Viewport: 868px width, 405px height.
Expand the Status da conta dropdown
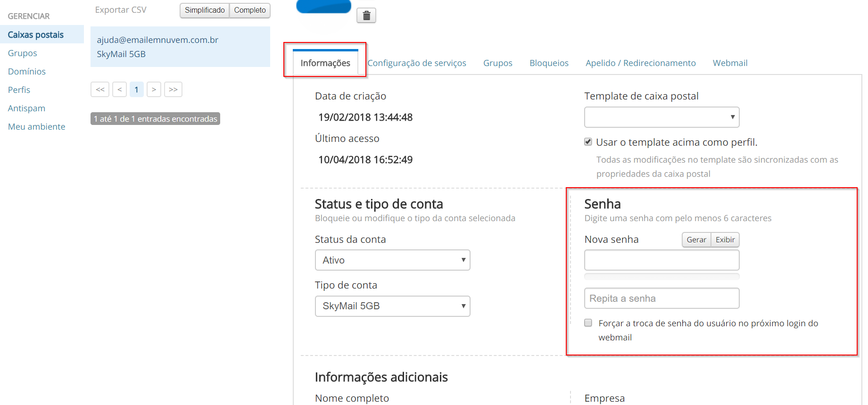[x=392, y=260]
